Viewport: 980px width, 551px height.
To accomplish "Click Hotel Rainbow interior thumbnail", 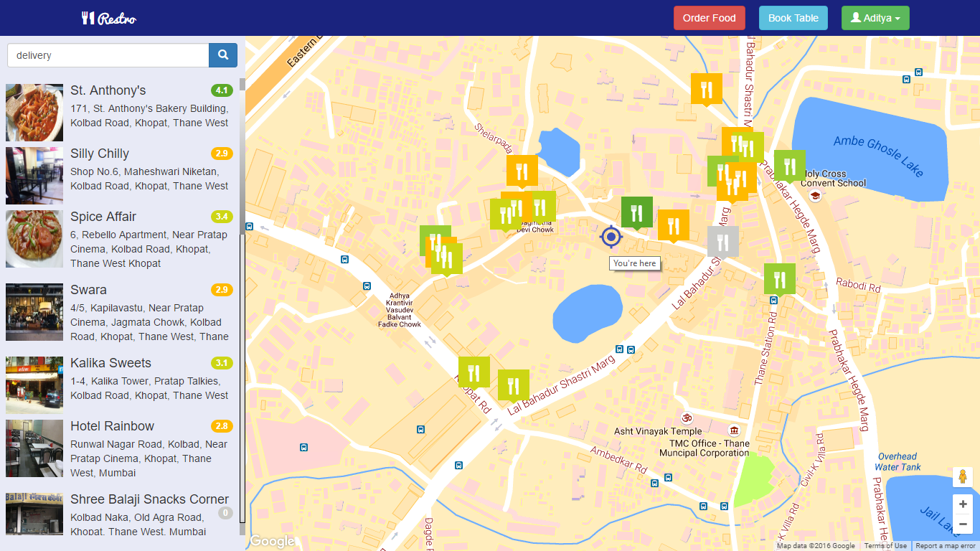I will [34, 448].
